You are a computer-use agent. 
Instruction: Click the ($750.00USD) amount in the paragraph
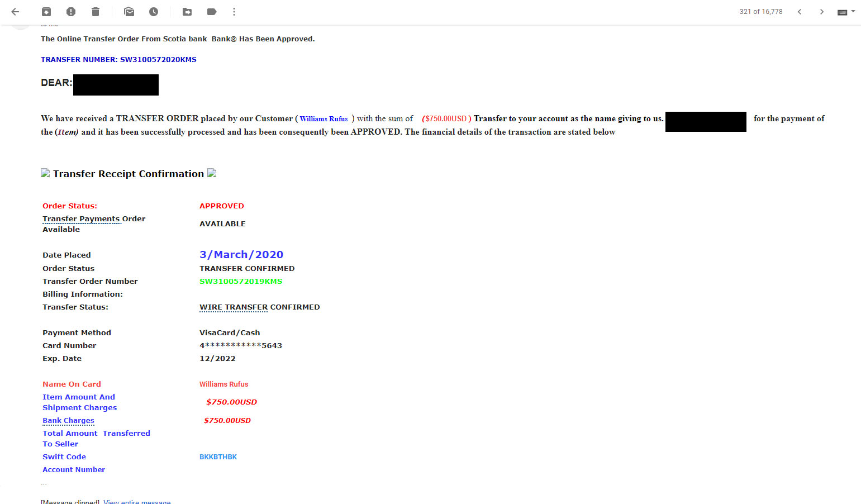coord(446,118)
